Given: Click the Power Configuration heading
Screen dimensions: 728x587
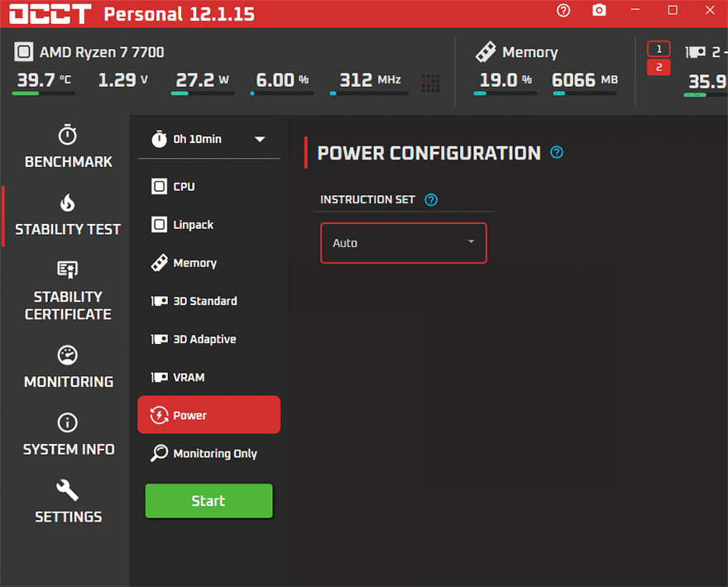Looking at the screenshot, I should click(x=429, y=153).
